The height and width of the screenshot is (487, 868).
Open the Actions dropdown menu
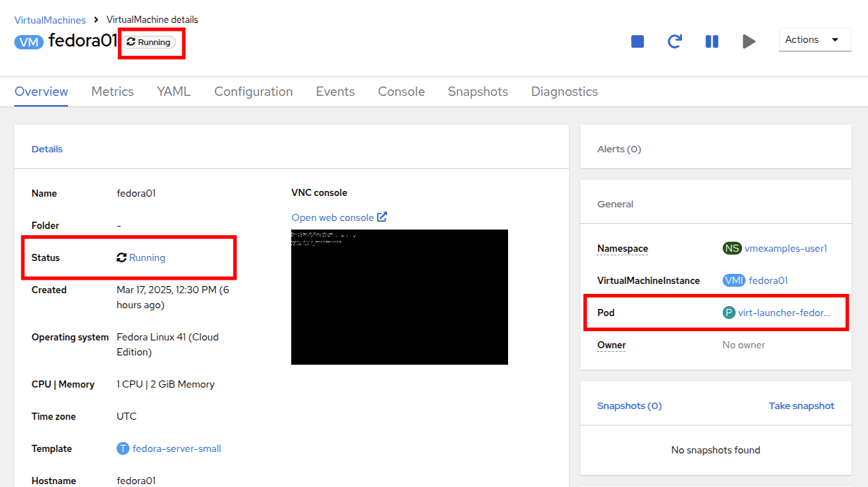(814, 40)
